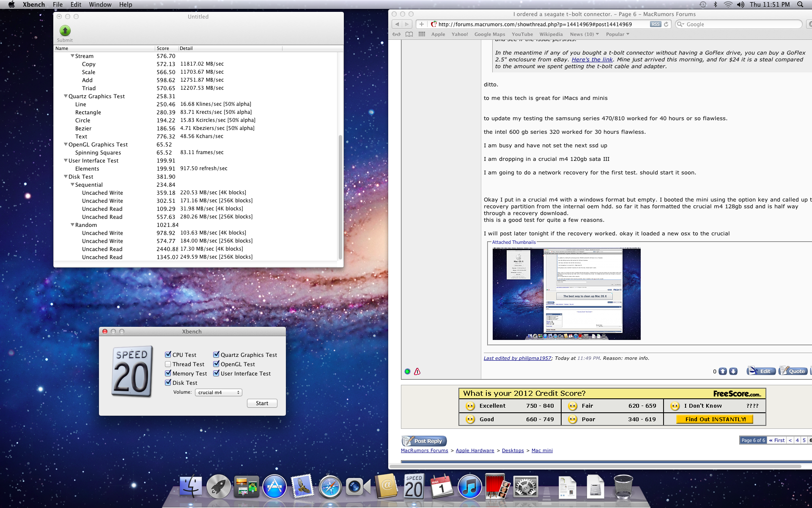Open the attached screenshot thumbnail
812x508 pixels.
(566, 294)
